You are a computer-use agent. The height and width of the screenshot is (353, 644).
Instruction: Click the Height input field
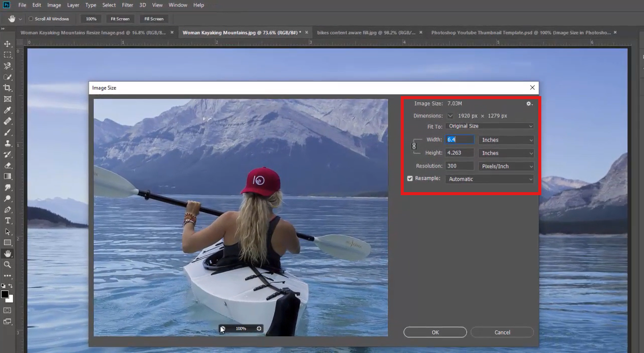coord(460,153)
